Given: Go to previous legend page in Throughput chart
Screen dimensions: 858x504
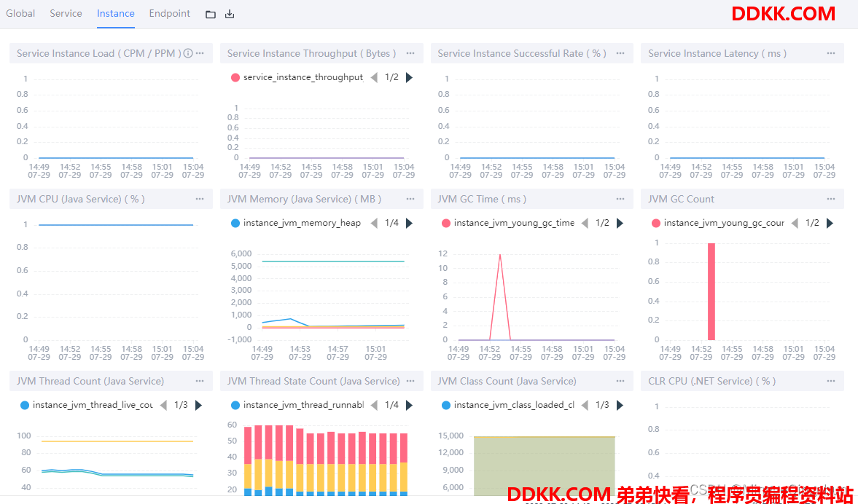Looking at the screenshot, I should (x=374, y=78).
